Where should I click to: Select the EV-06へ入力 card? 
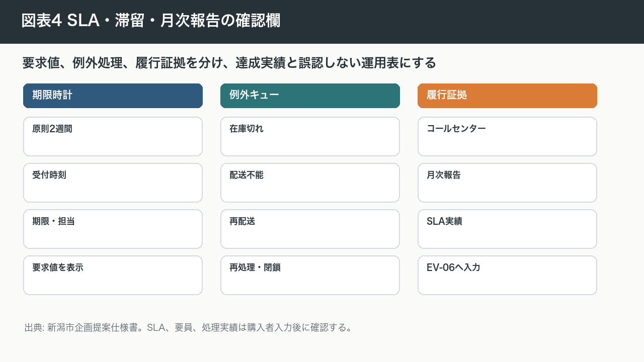pyautogui.click(x=507, y=276)
